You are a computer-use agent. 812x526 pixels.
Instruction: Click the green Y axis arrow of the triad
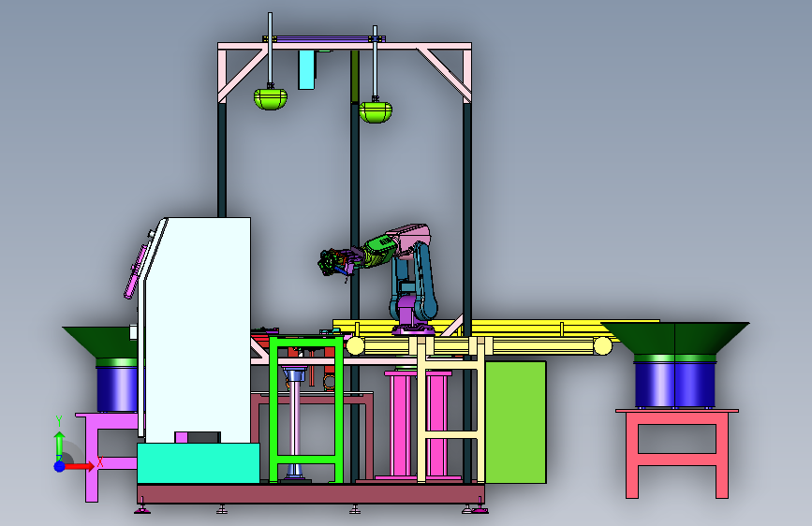(60, 445)
